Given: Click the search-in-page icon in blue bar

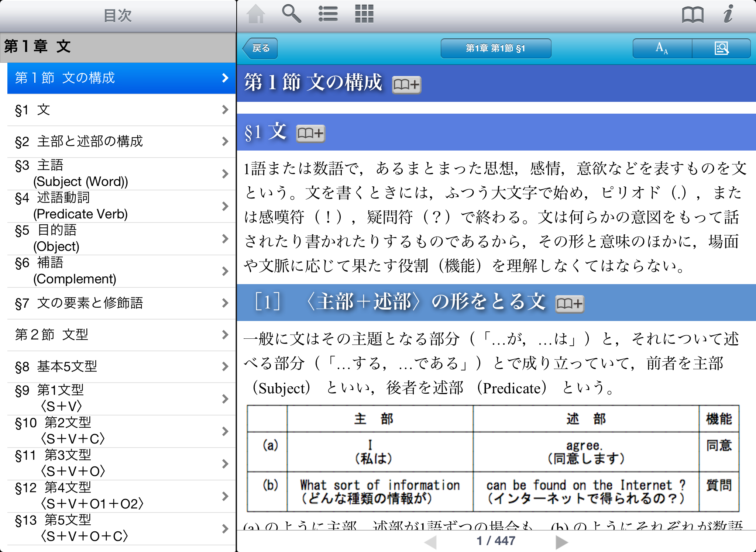Looking at the screenshot, I should [x=721, y=48].
